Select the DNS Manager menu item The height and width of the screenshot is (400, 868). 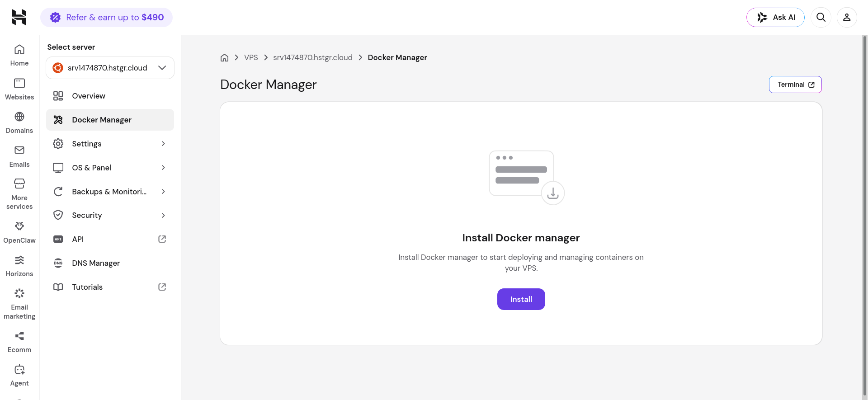point(110,263)
